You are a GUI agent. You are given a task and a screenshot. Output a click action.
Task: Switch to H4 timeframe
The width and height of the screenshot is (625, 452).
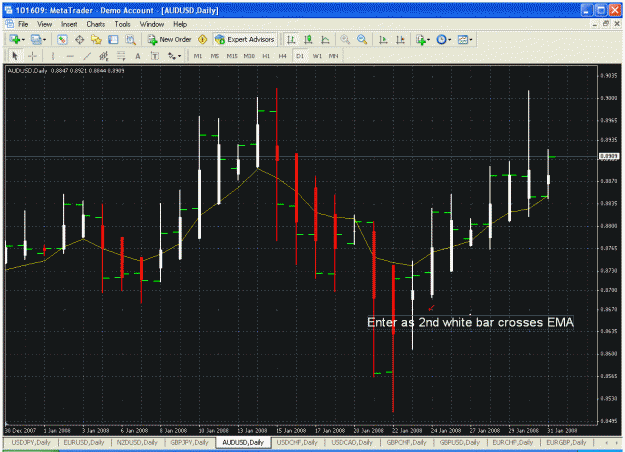click(x=283, y=56)
